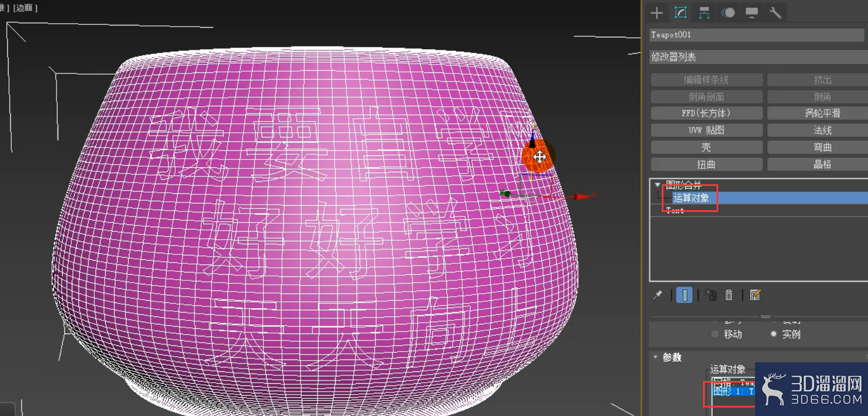Viewport: 868px width, 416px height.
Task: Select 图形合并 in the modifier stack
Action: point(684,185)
